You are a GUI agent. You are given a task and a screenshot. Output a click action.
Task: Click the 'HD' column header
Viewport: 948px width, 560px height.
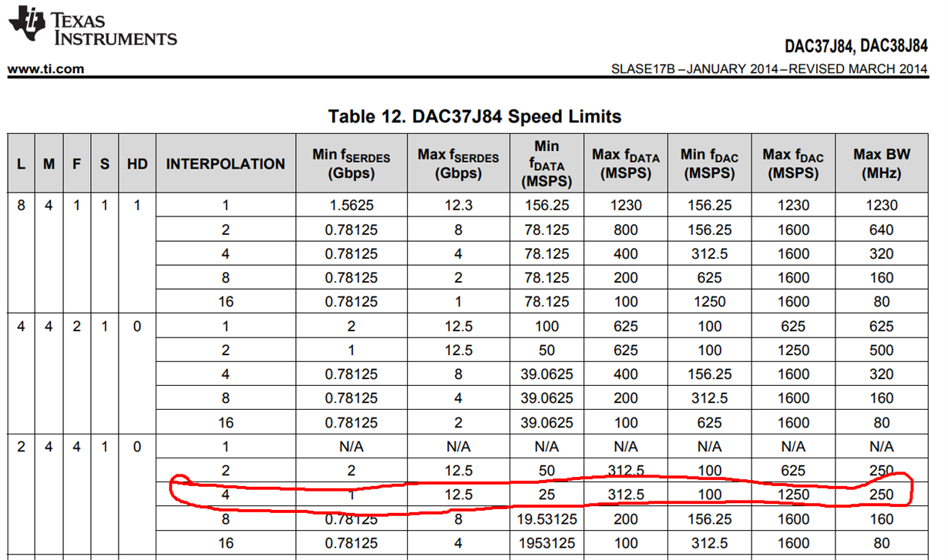[137, 164]
